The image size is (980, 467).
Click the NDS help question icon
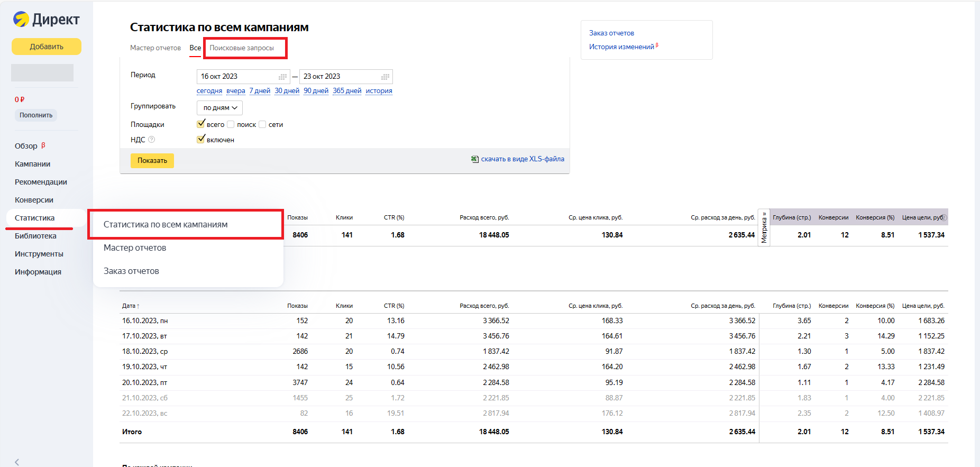click(x=152, y=140)
